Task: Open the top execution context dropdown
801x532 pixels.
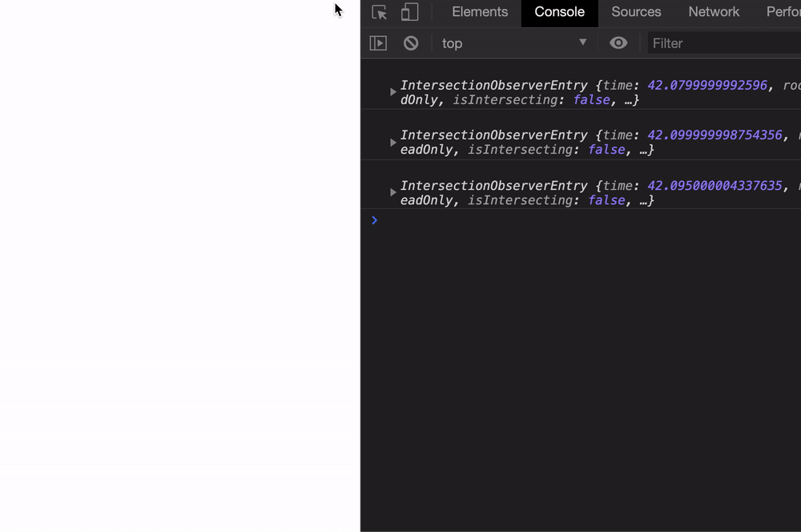Action: (x=513, y=42)
